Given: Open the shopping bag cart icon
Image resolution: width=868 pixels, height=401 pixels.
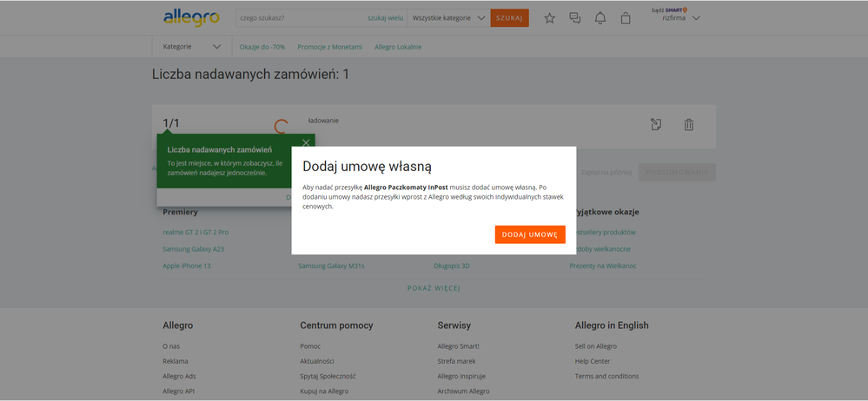Looking at the screenshot, I should 626,18.
